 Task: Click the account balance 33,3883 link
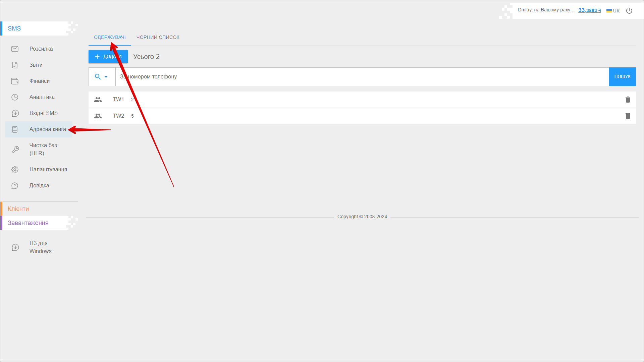(x=589, y=10)
